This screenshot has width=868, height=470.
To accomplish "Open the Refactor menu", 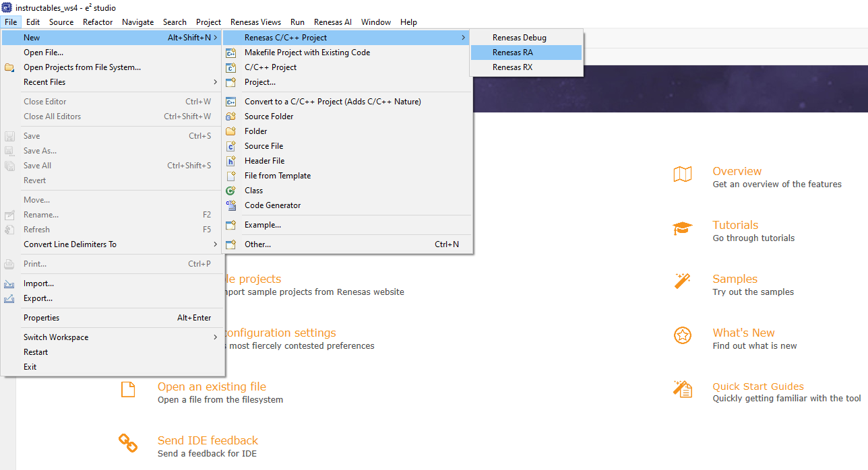I will 98,22.
